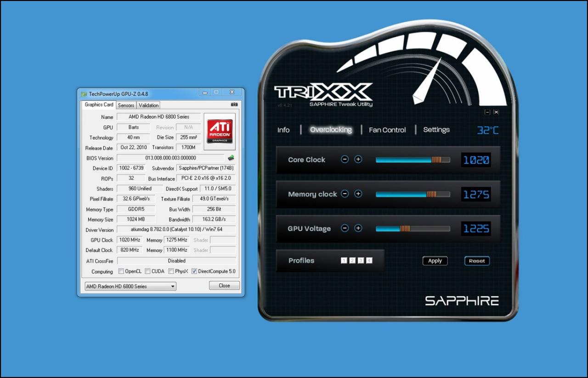
Task: Click the Core Clock value 1020
Action: 476,160
